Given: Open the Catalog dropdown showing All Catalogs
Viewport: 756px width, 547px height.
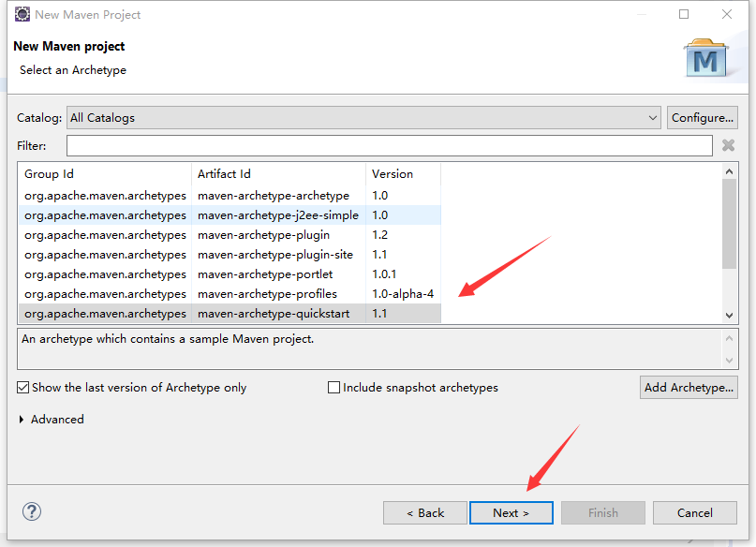Looking at the screenshot, I should click(363, 118).
